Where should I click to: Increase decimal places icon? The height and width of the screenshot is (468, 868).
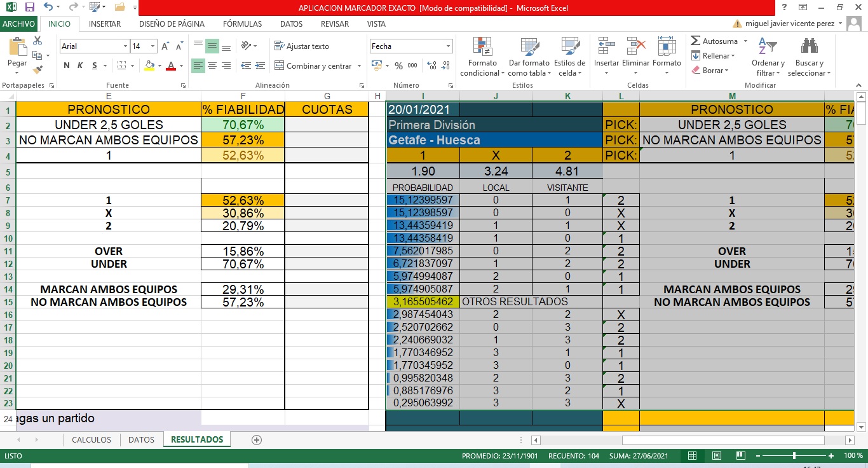coord(432,65)
